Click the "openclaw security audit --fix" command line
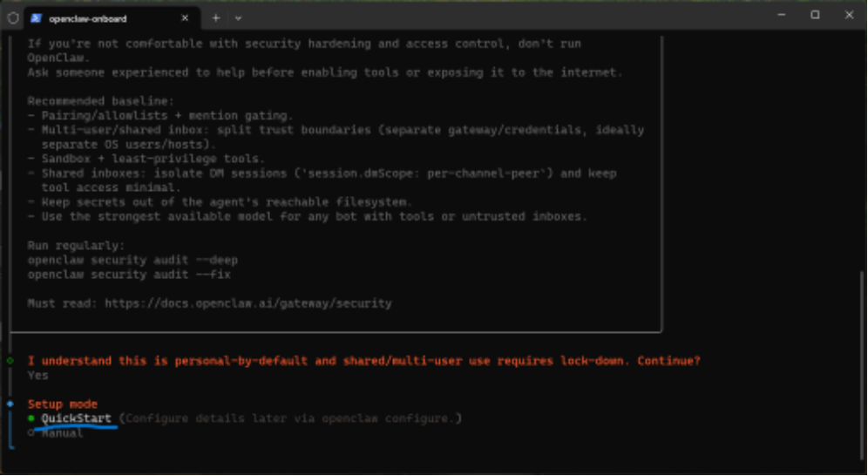 click(129, 275)
